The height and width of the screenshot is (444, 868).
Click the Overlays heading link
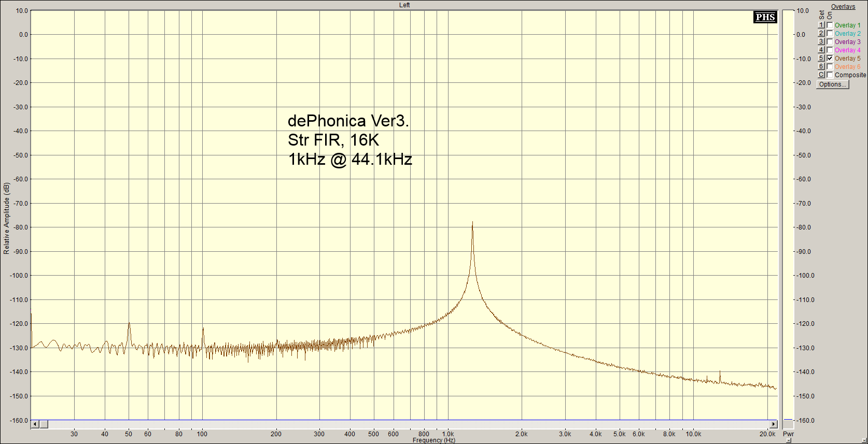(x=843, y=7)
